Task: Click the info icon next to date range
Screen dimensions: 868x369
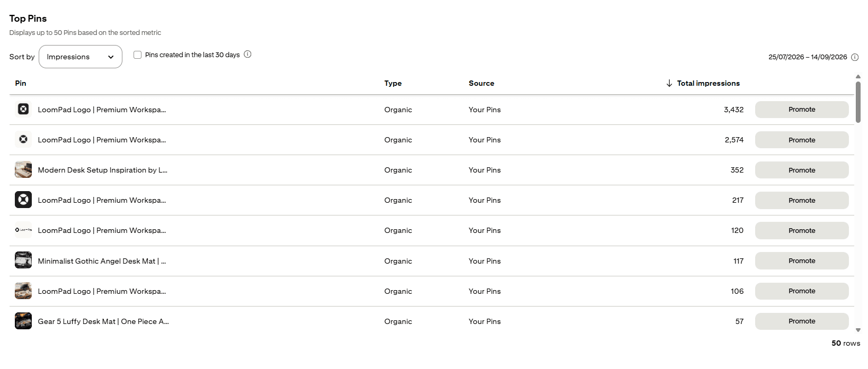Action: [855, 57]
